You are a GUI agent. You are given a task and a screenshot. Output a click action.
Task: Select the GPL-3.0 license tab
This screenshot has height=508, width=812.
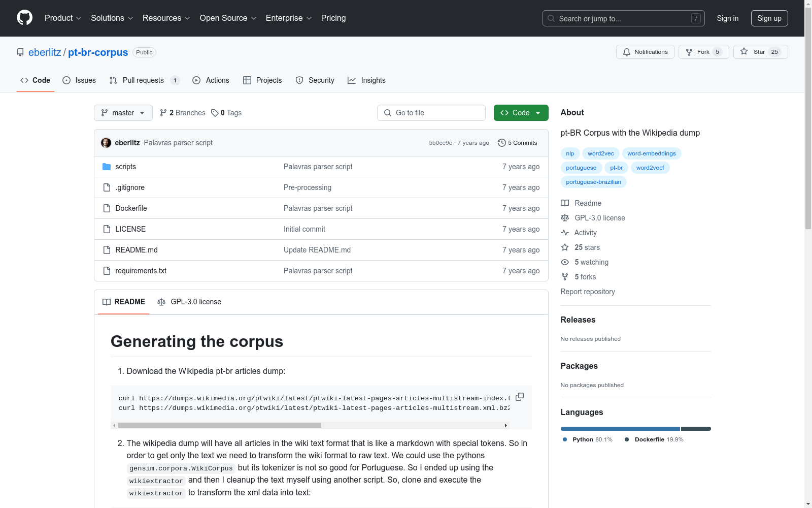(189, 302)
